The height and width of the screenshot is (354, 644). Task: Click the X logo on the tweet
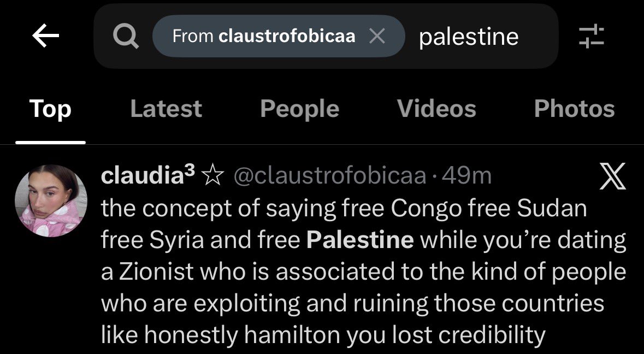pos(613,176)
